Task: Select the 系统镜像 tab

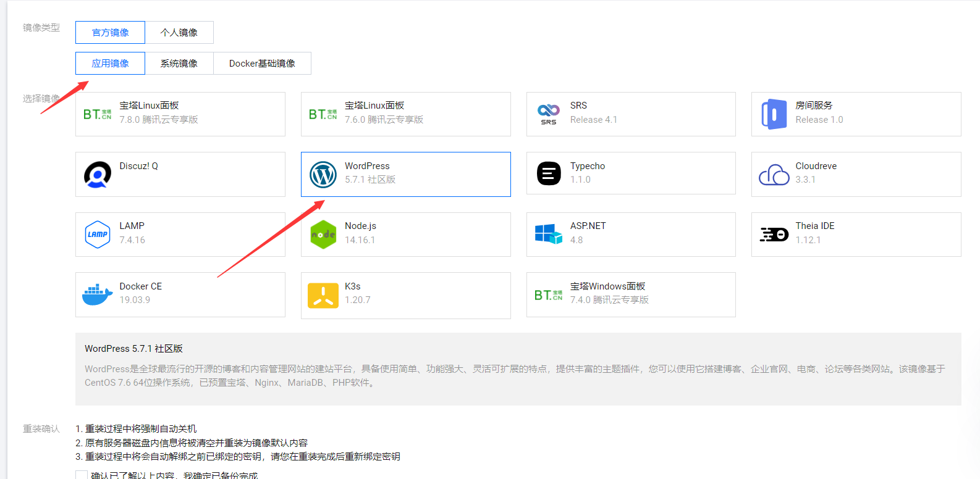Action: click(x=179, y=64)
